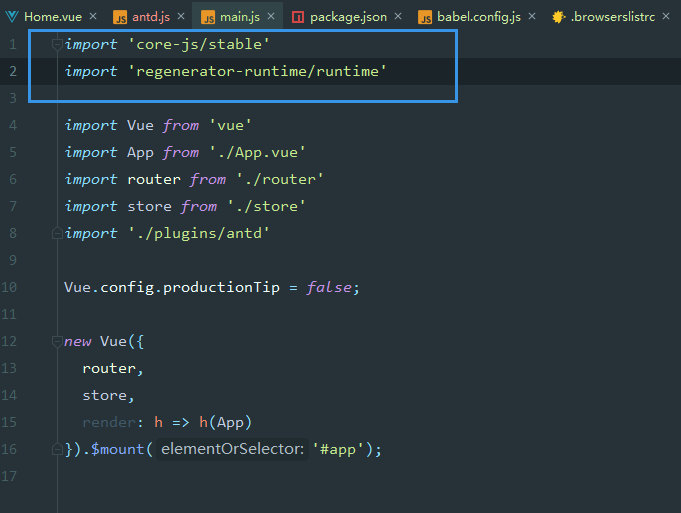Viewport: 681px width, 513px height.
Task: Click the JS icon on antd.js tab
Action: pos(120,17)
